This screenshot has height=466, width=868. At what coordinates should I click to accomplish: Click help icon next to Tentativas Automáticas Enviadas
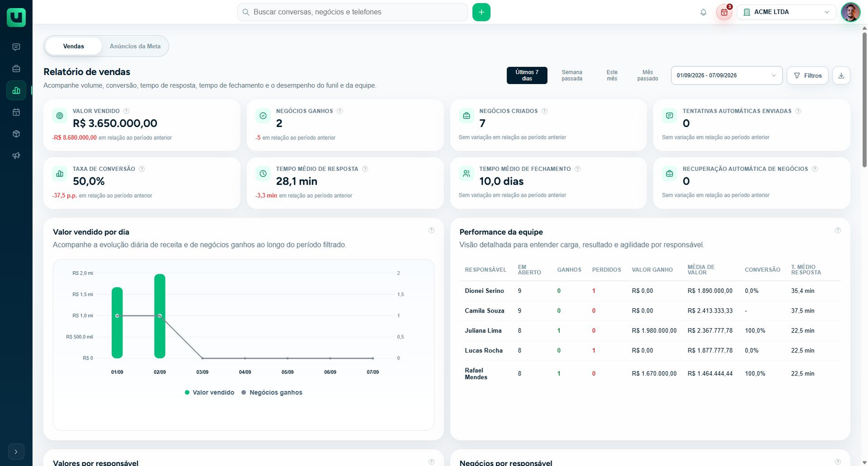point(798,111)
